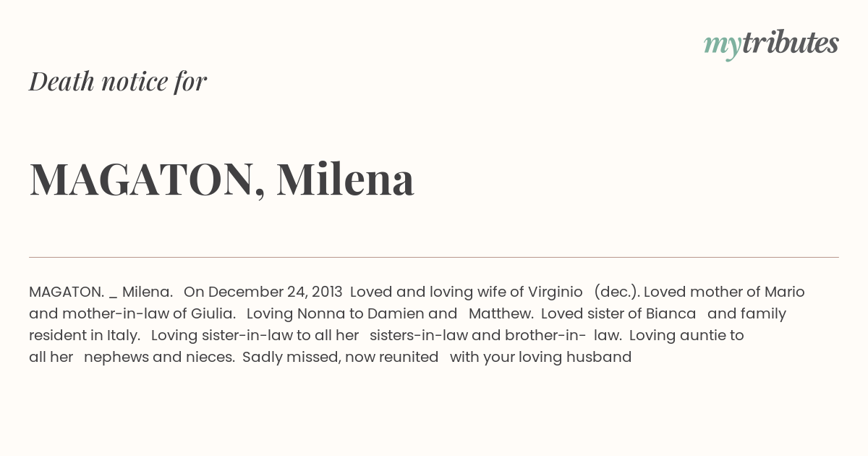Click the "(dec.)" abbreviation
868x456 pixels.
coord(615,292)
